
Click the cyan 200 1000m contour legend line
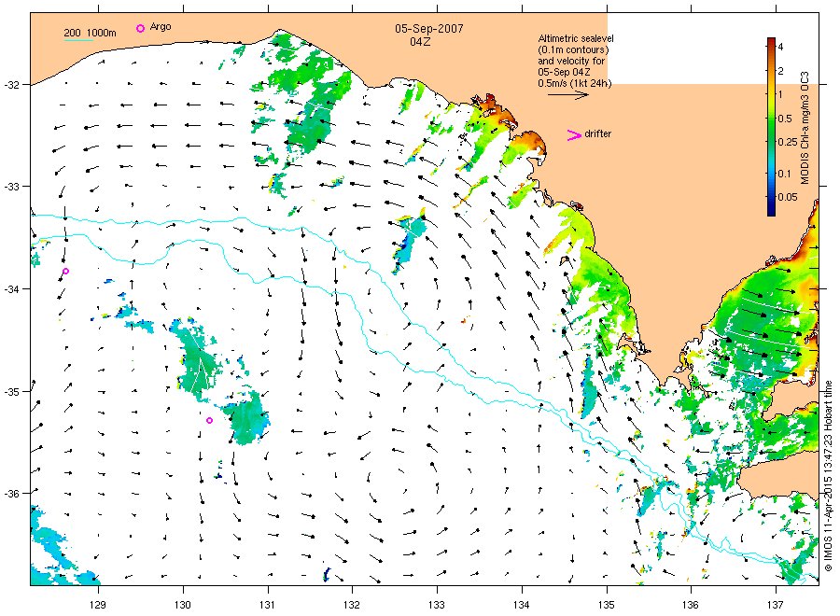coord(78,40)
